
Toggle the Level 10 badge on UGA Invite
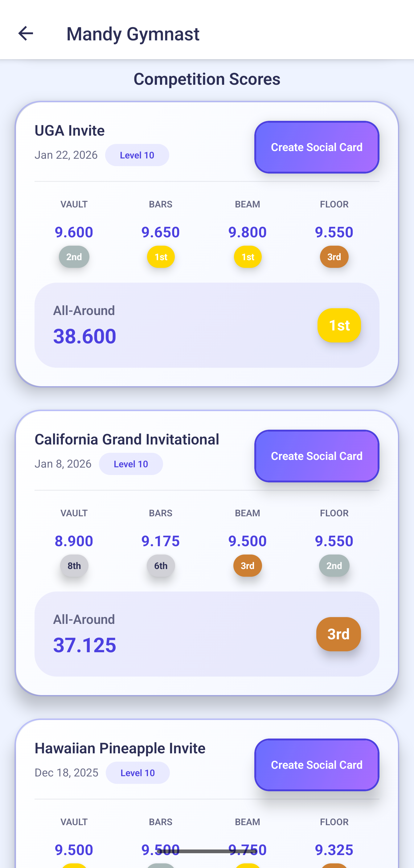[137, 155]
